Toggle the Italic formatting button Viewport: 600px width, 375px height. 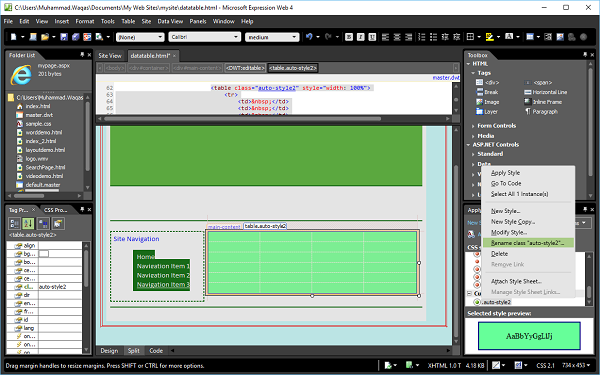click(x=360, y=37)
